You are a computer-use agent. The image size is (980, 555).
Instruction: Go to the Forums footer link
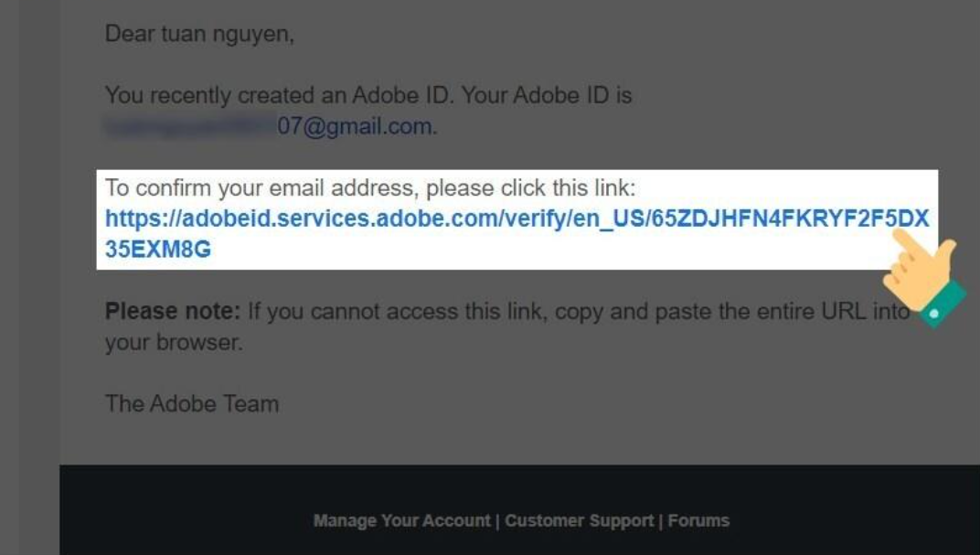click(698, 520)
